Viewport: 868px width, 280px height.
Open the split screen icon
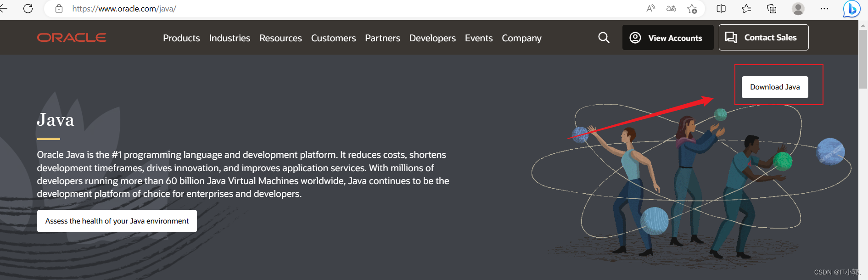coord(721,8)
